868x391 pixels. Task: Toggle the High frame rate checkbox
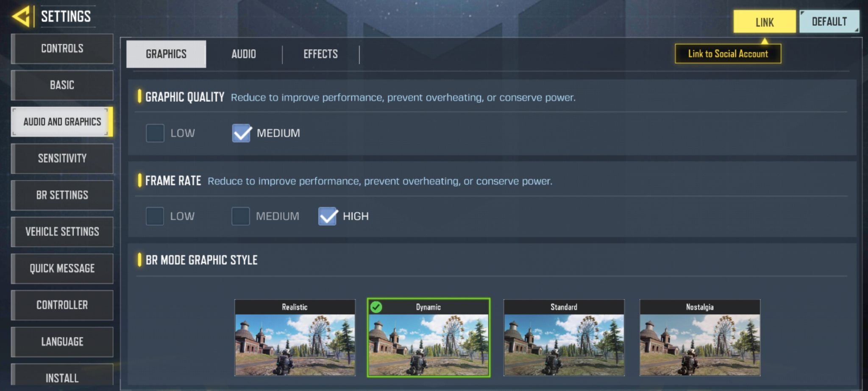click(x=328, y=216)
